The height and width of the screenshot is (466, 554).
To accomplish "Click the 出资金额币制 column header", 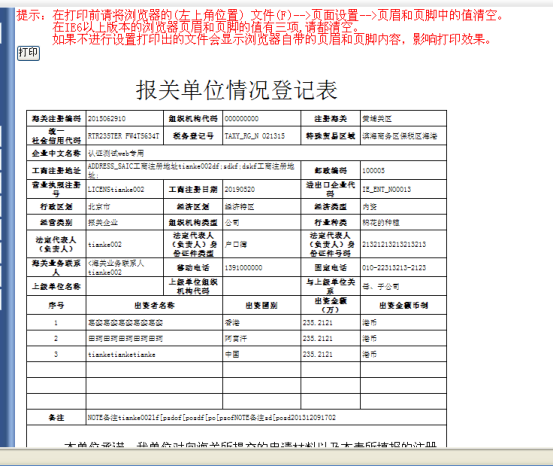I will pyautogui.click(x=403, y=305).
